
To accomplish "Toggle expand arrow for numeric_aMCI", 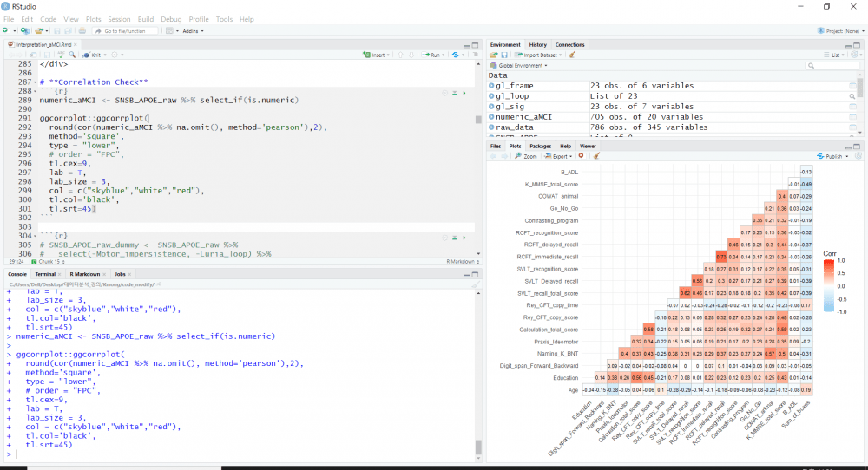I will click(x=491, y=116).
